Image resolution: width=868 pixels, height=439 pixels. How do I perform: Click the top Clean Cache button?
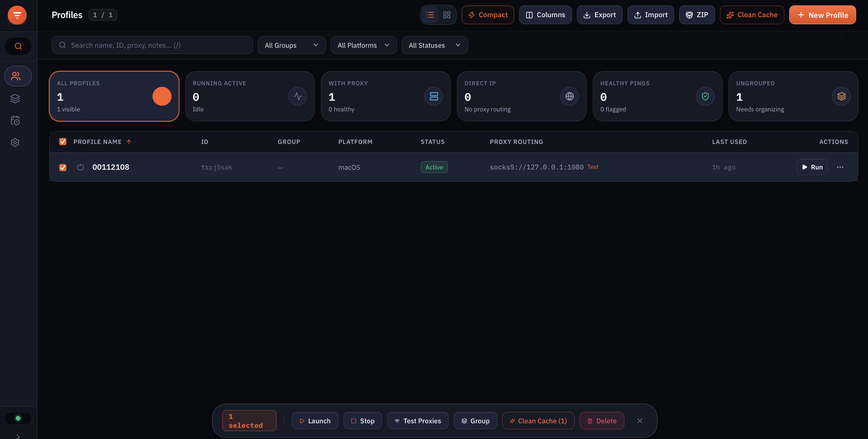(x=752, y=15)
